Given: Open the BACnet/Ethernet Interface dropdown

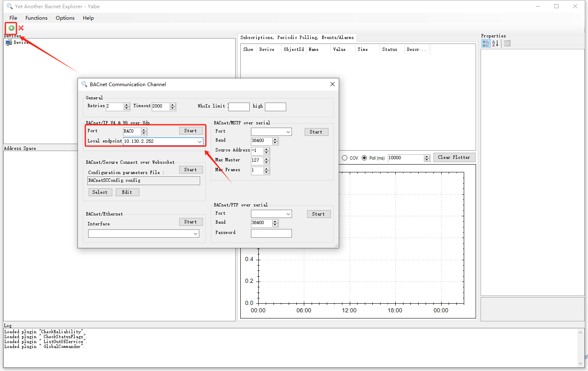Looking at the screenshot, I should coord(196,234).
